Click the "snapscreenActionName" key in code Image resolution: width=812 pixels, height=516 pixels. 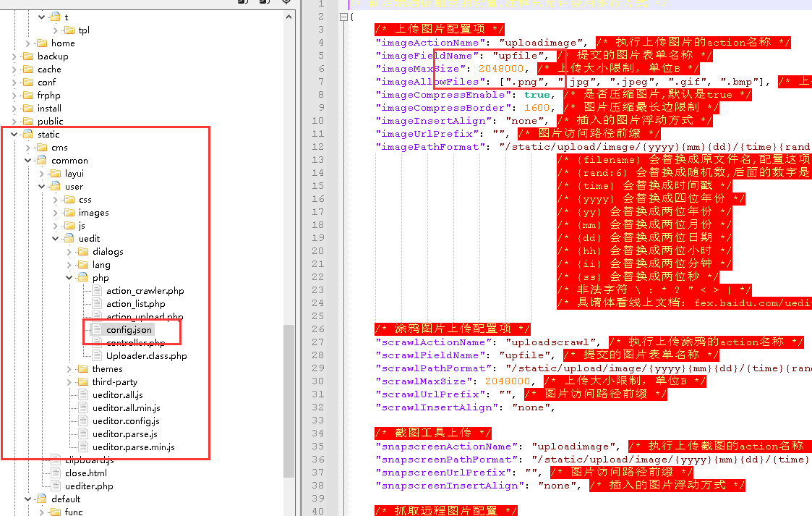[446, 447]
